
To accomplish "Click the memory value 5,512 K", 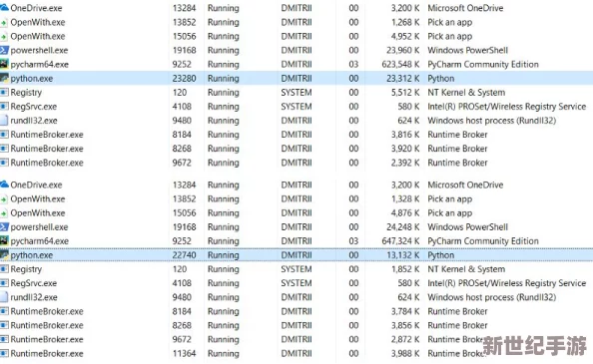I will (405, 93).
